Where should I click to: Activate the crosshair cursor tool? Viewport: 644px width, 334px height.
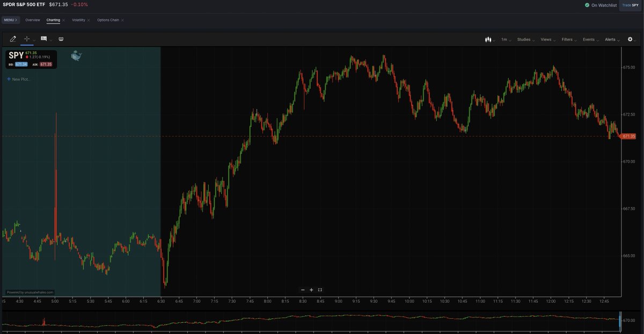click(27, 39)
